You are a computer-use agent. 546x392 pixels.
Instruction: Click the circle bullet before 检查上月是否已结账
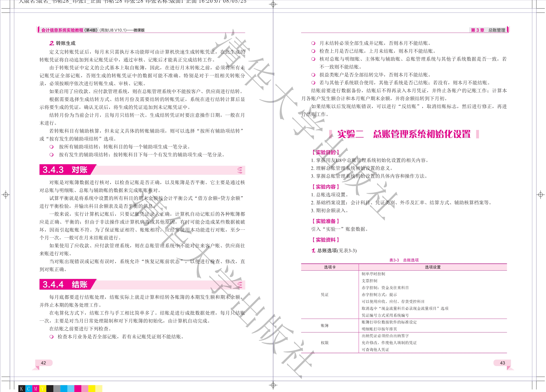[313, 51]
